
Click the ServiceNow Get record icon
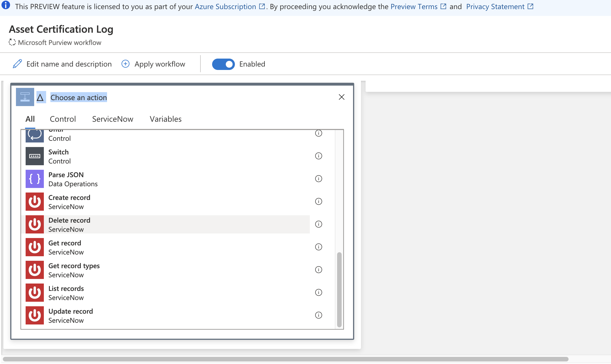(x=34, y=247)
